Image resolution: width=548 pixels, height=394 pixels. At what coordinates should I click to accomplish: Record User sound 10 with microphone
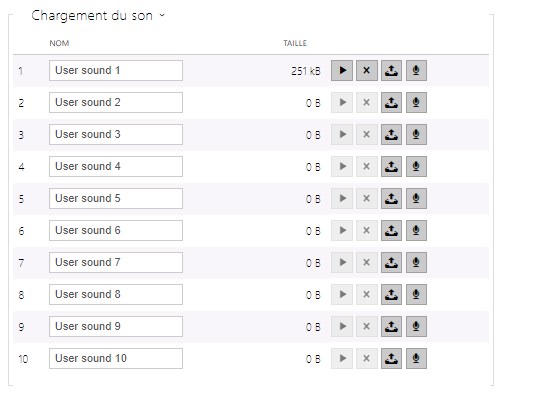(x=416, y=359)
